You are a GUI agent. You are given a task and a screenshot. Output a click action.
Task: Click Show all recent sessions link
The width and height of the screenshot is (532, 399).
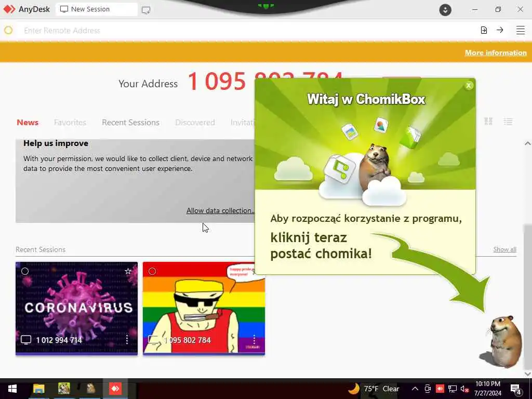504,249
